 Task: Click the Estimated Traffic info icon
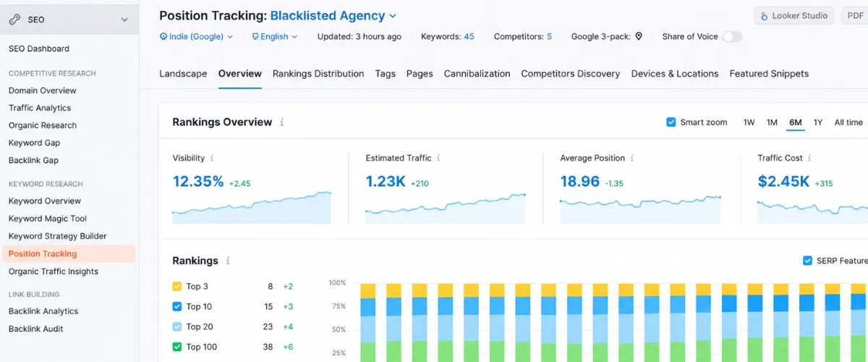pos(438,158)
